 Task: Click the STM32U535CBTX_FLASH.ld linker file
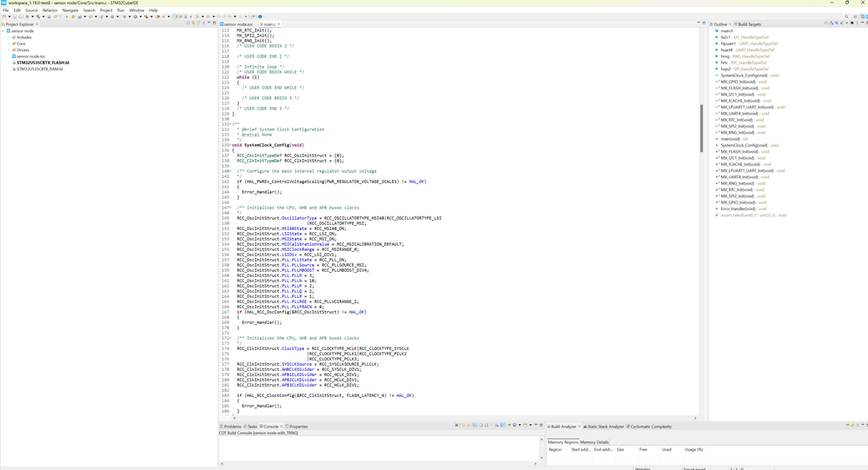pos(42,63)
